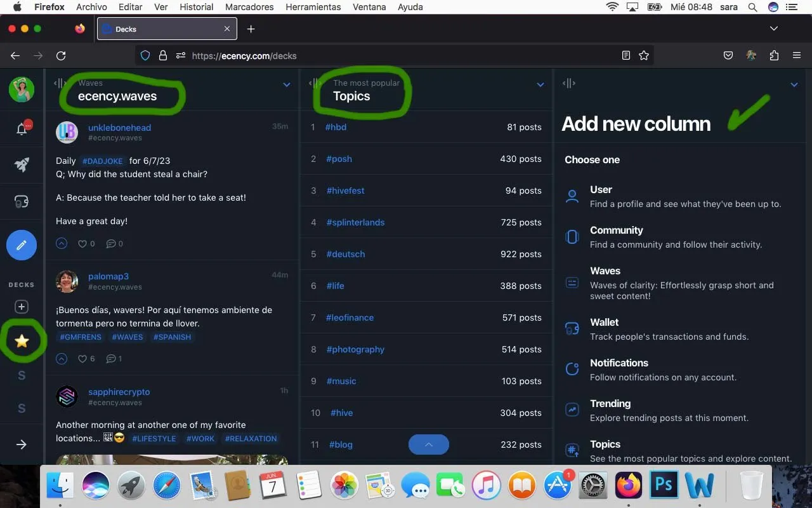The height and width of the screenshot is (508, 812).
Task: Click the ecency.com address bar
Action: click(x=393, y=56)
